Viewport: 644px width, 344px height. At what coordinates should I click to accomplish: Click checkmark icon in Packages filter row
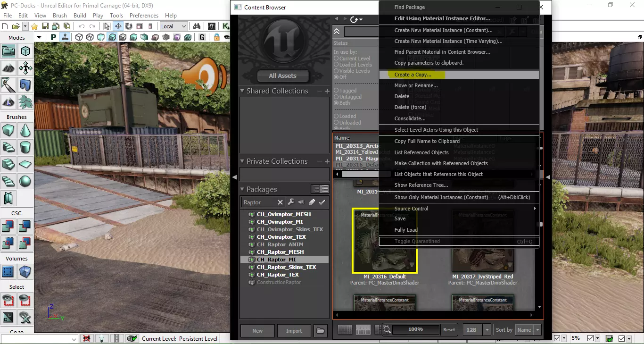coord(322,202)
